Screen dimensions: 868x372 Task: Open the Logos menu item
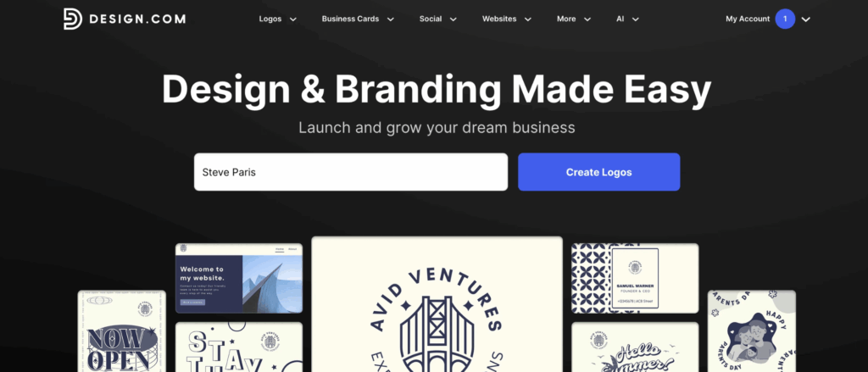(270, 19)
